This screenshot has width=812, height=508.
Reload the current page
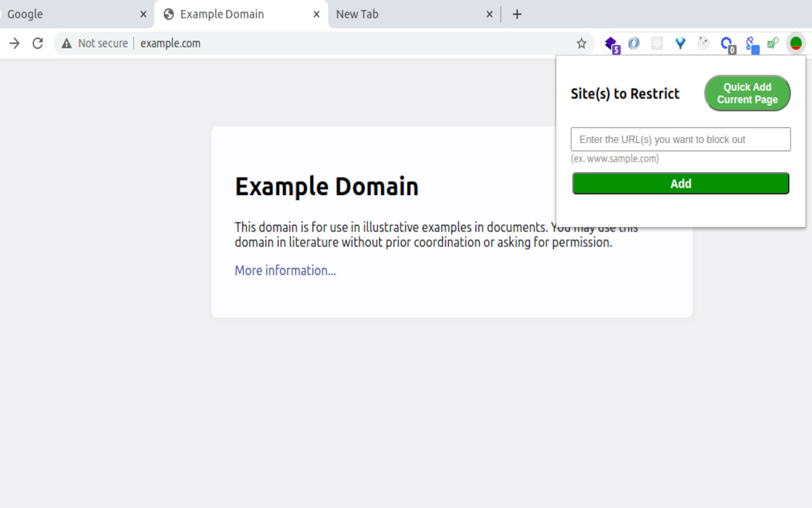click(x=37, y=43)
